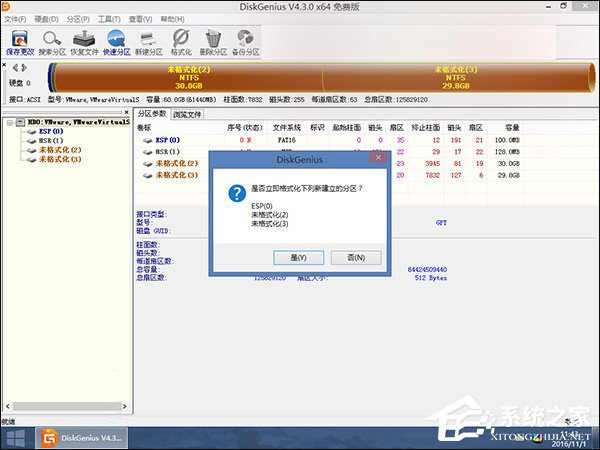Open the 恢复文件 (Recover Files) tool
The width and height of the screenshot is (600, 450).
tap(83, 41)
